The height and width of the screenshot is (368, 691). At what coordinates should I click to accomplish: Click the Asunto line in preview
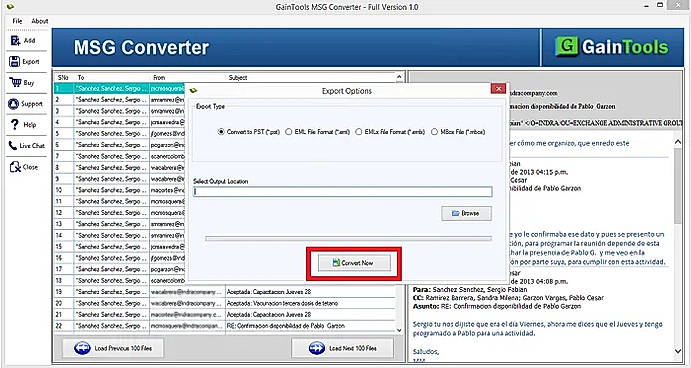pyautogui.click(x=497, y=306)
